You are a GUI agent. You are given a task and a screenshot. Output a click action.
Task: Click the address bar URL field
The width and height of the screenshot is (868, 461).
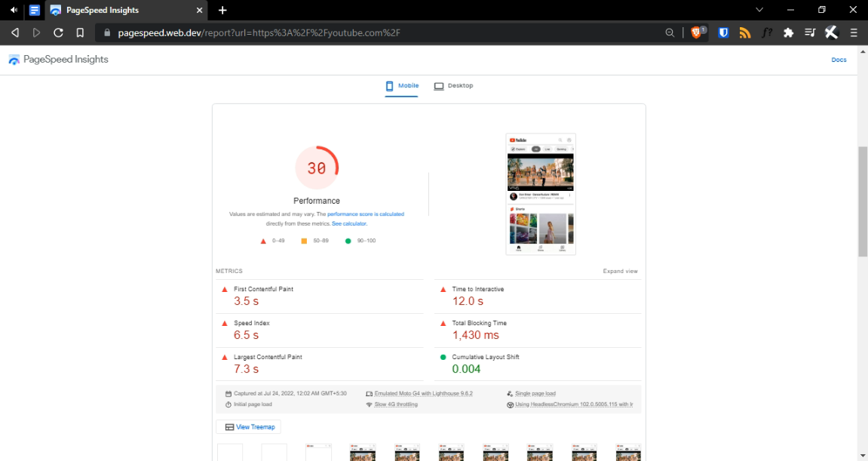[x=377, y=32]
